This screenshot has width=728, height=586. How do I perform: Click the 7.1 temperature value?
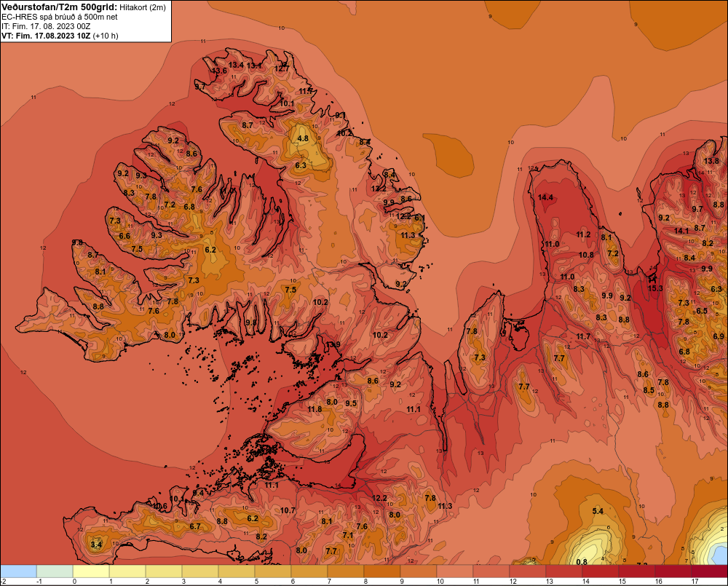coord(348,535)
